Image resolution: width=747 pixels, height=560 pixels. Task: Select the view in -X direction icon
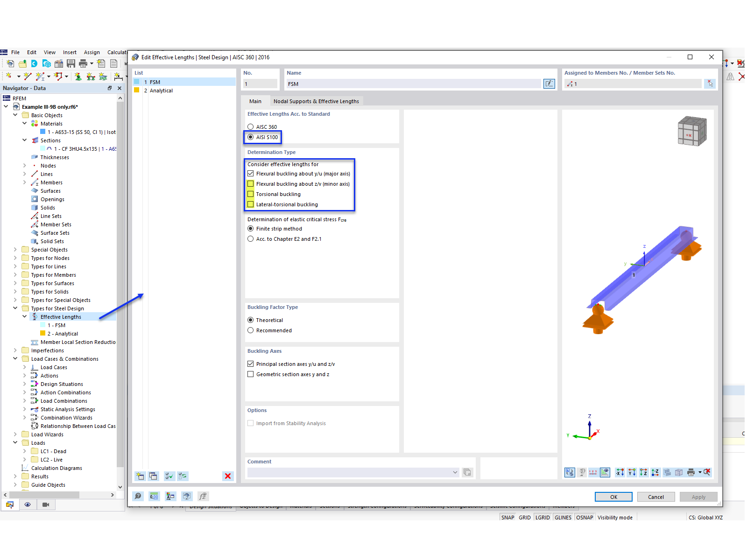pyautogui.click(x=620, y=472)
